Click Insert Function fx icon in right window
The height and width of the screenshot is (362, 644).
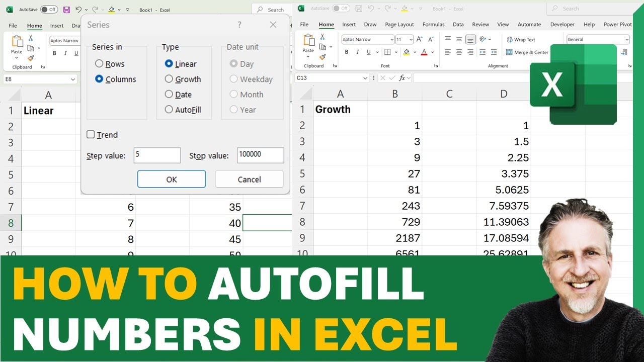click(x=402, y=78)
